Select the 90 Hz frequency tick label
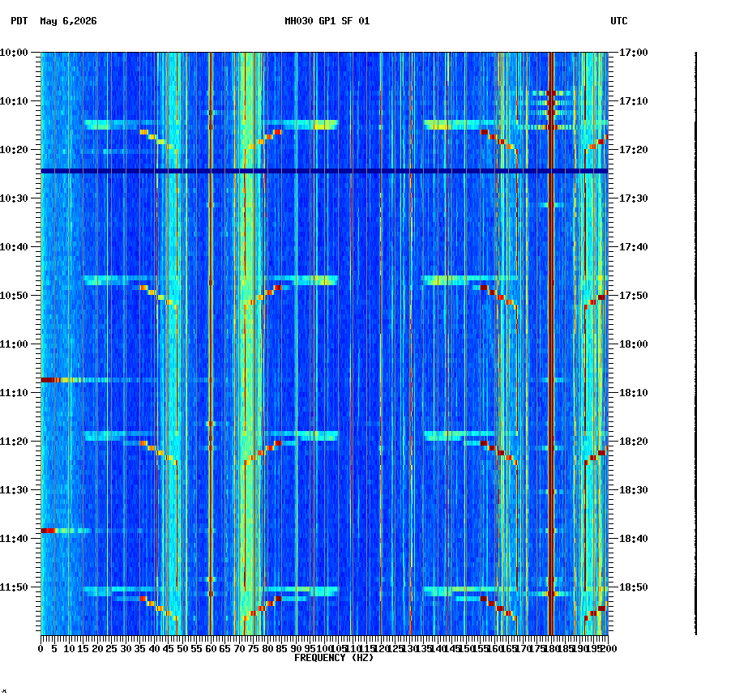 tap(296, 649)
